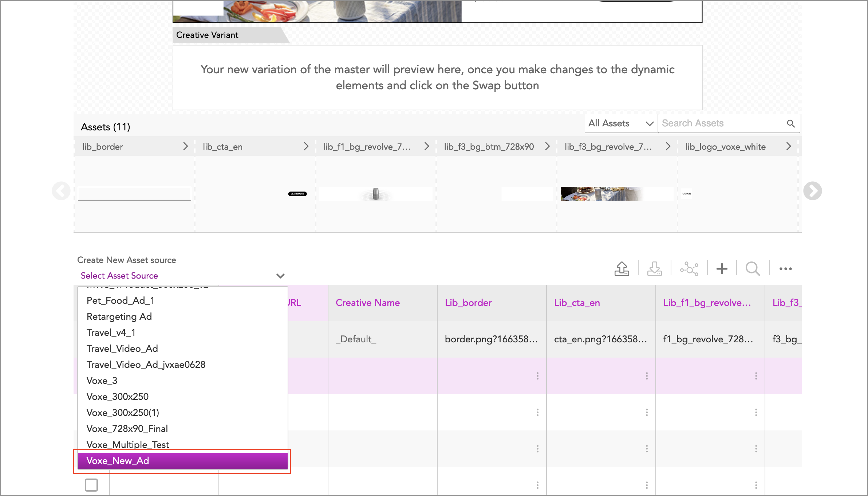Open the All Assets filter dropdown
The height and width of the screenshot is (496, 868).
tap(620, 123)
